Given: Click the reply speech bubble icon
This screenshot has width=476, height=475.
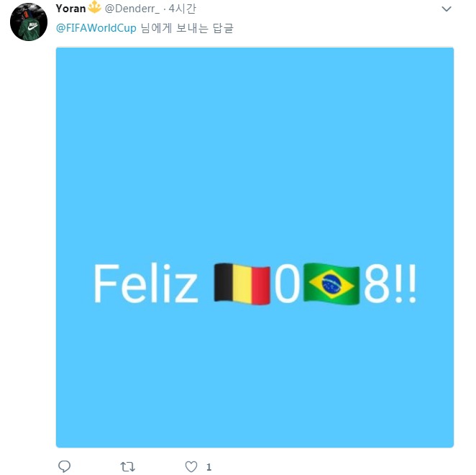Looking at the screenshot, I should [x=64, y=466].
